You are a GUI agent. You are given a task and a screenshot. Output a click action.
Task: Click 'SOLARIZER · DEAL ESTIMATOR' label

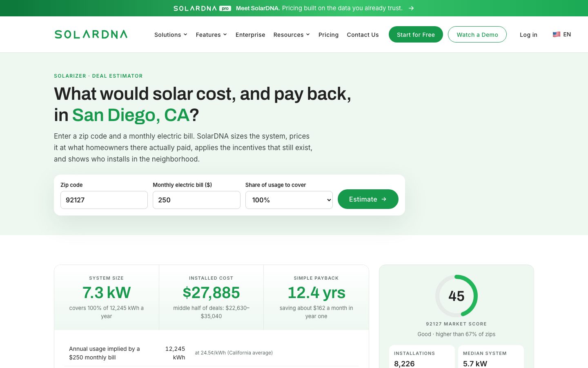point(98,76)
